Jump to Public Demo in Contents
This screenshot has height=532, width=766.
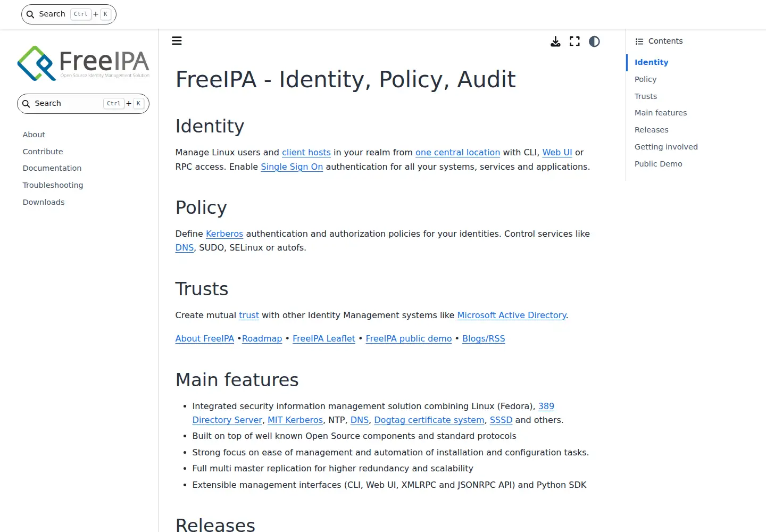pyautogui.click(x=659, y=164)
